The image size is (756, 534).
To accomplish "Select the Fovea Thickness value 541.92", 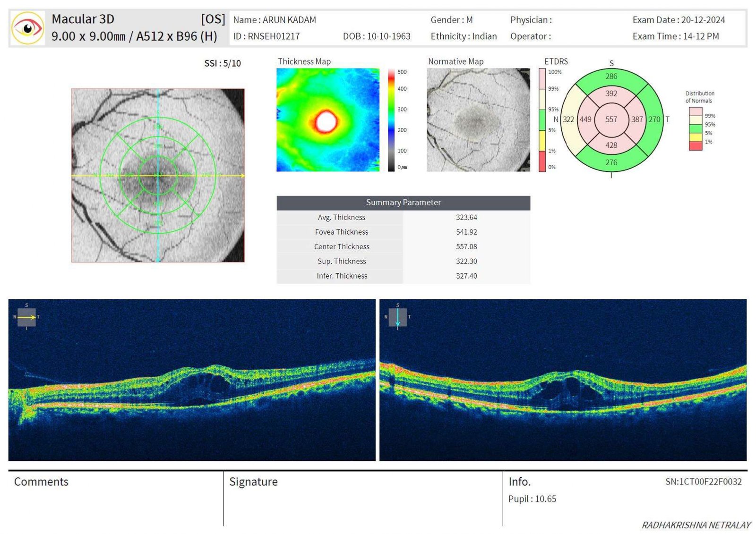I will (x=466, y=232).
